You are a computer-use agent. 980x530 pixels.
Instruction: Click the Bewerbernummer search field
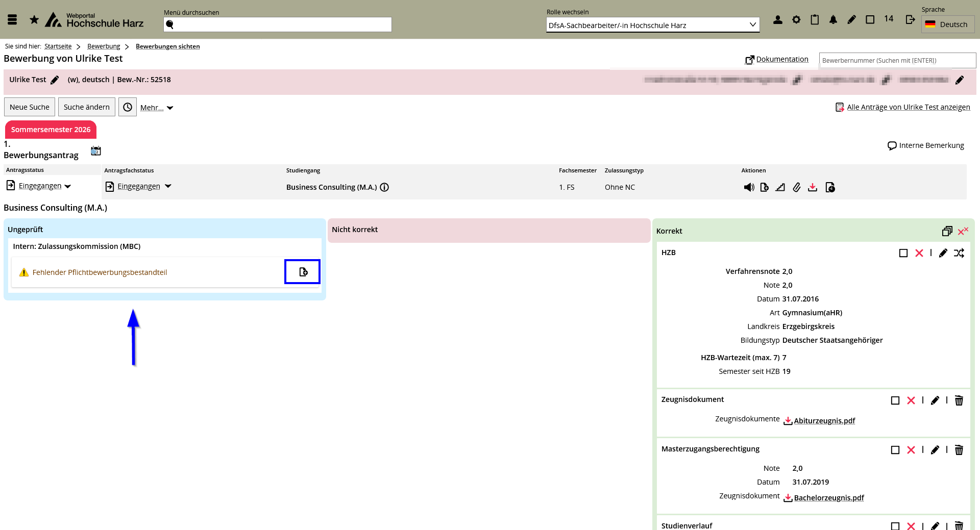pyautogui.click(x=897, y=60)
